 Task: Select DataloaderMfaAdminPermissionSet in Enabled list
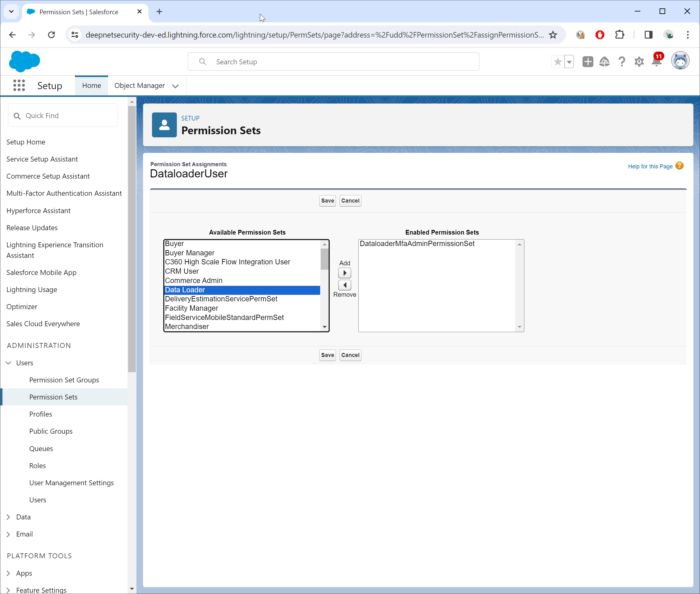(x=417, y=244)
